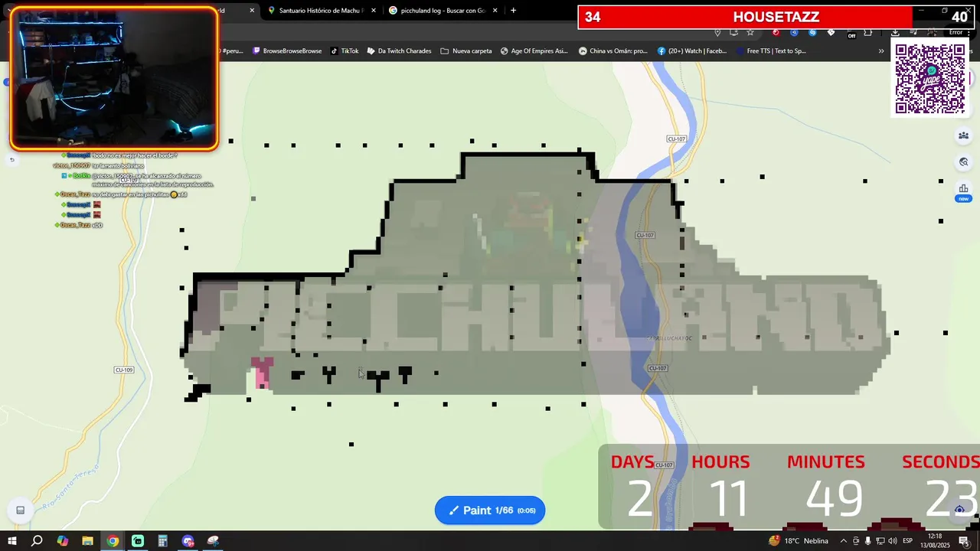The image size is (980, 551).
Task: Bookmark this page with the star icon
Action: pos(750,32)
